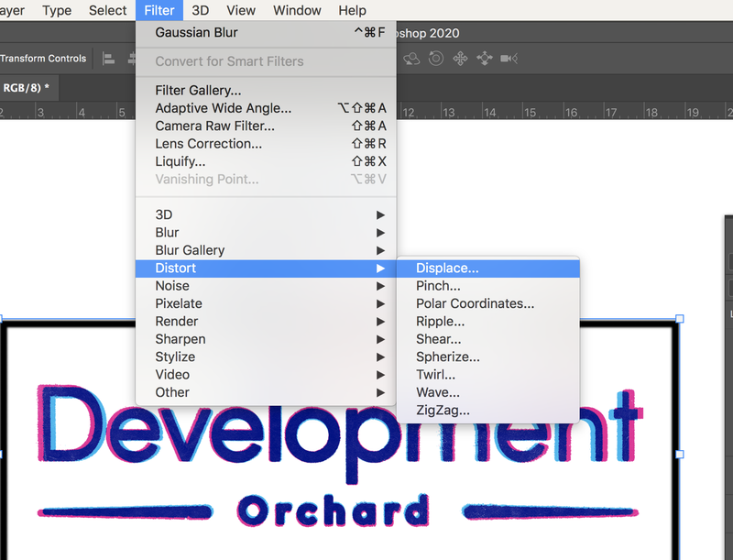The height and width of the screenshot is (560, 733).
Task: Select the 3D pan camera icon
Action: [x=460, y=59]
